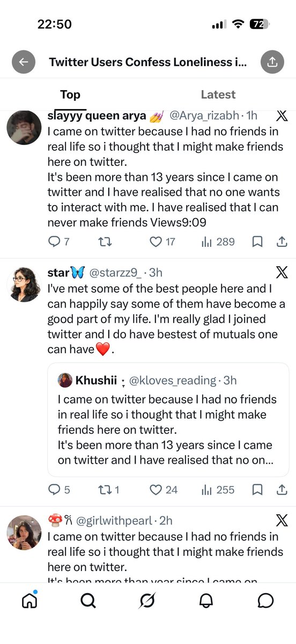Share star's post via upload icon
The width and height of the screenshot is (296, 644).
click(x=282, y=490)
